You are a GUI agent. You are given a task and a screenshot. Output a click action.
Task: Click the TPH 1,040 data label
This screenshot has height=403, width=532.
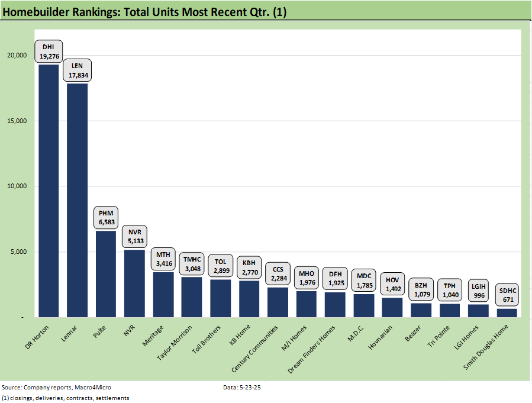click(x=450, y=290)
